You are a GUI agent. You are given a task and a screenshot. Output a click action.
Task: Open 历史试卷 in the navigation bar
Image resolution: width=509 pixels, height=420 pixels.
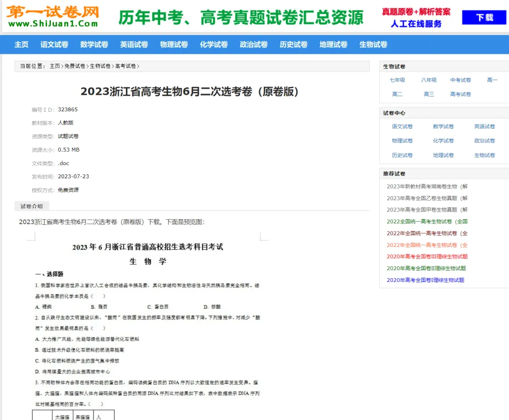coord(294,44)
